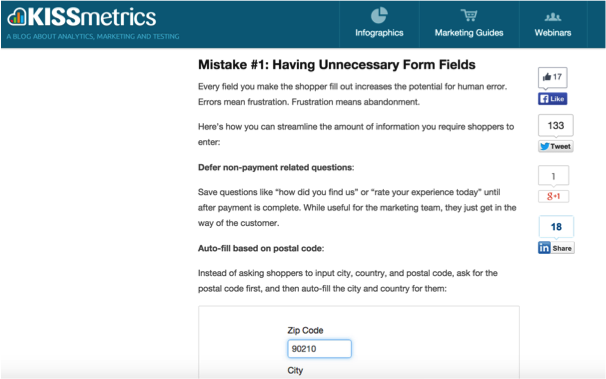Screen dimensions: 606x379
Task: Click the Google plus count box showing 1
Action: [553, 176]
